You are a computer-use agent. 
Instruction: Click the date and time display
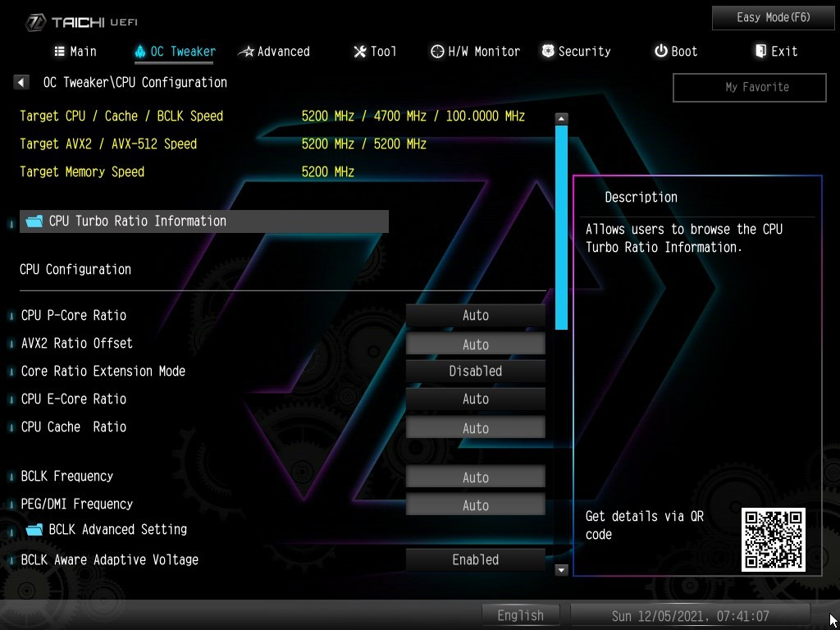[x=690, y=615]
